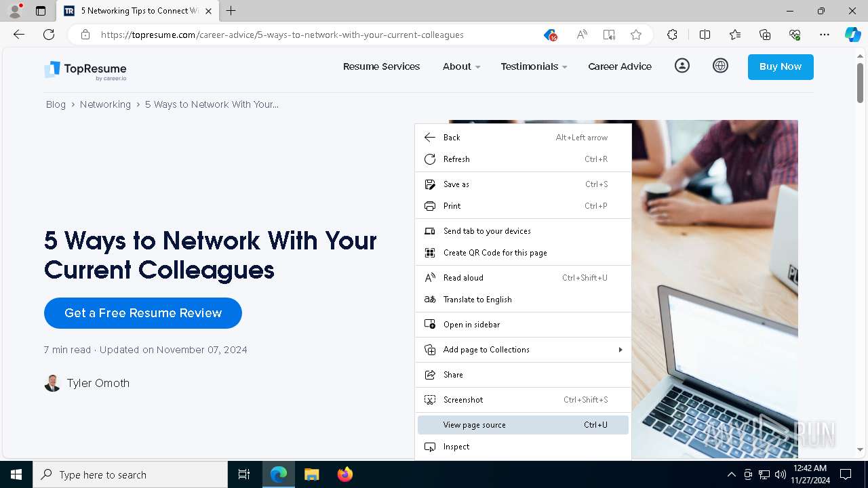Open the shopping tag icon in address bar

[x=550, y=35]
